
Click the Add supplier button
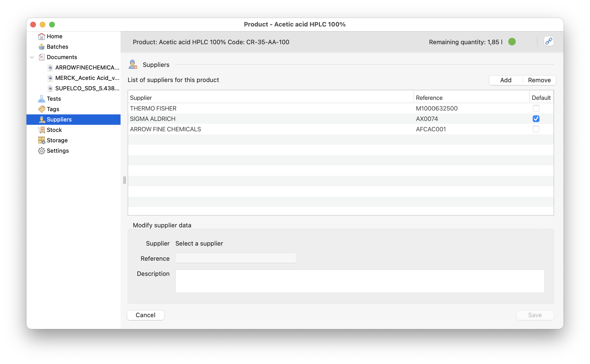(506, 80)
